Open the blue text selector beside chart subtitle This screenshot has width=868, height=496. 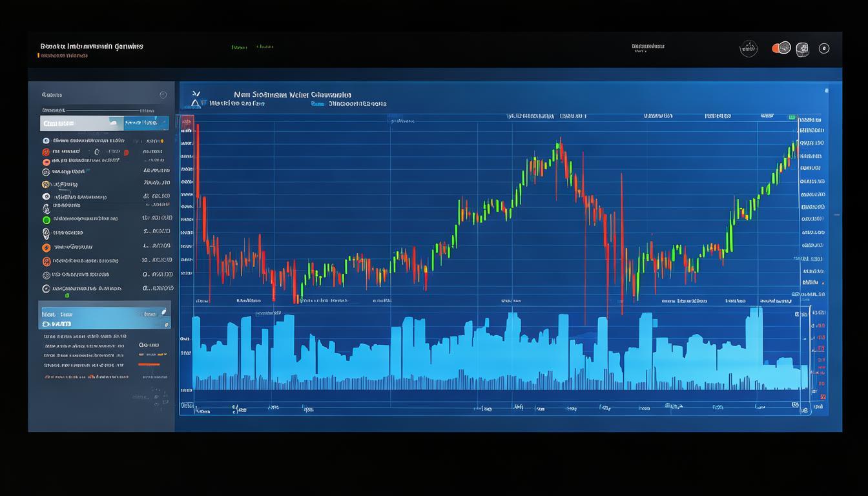(x=318, y=103)
